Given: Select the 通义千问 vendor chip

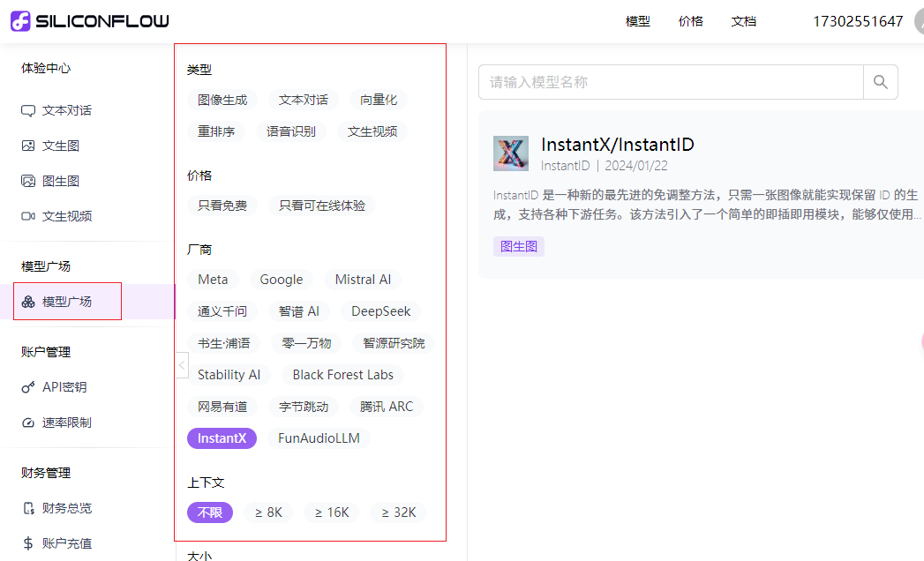Looking at the screenshot, I should pyautogui.click(x=222, y=311).
